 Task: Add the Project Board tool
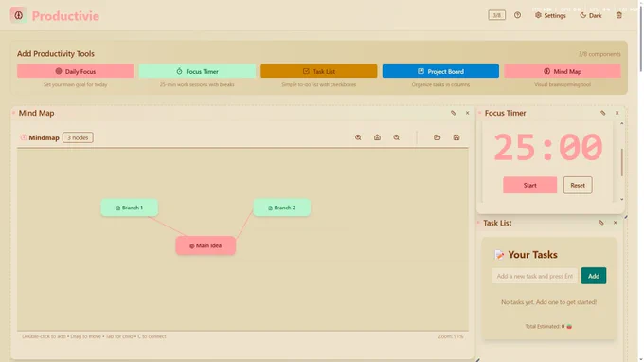point(440,71)
